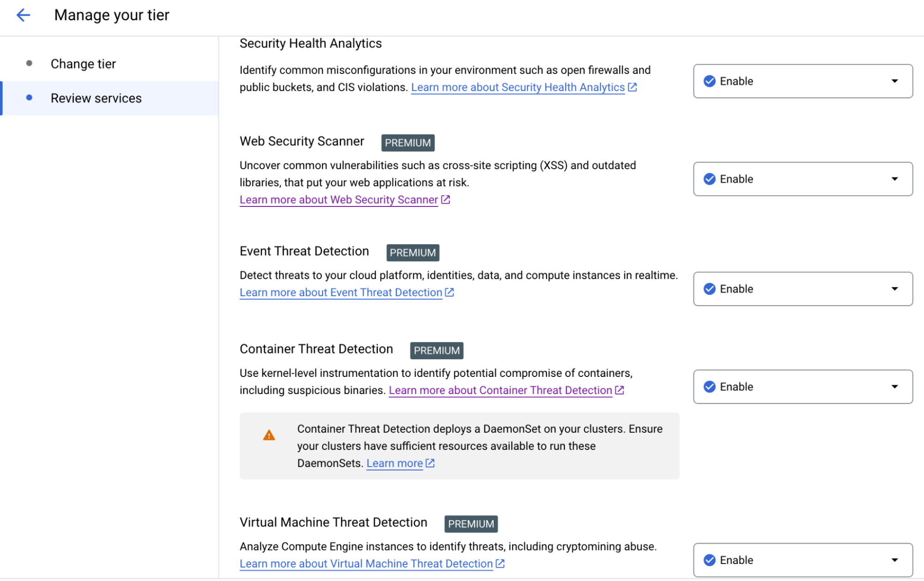Viewport: 924px width, 581px height.
Task: Click the PREMIUM badge beside Web Security Scanner
Action: [408, 143]
